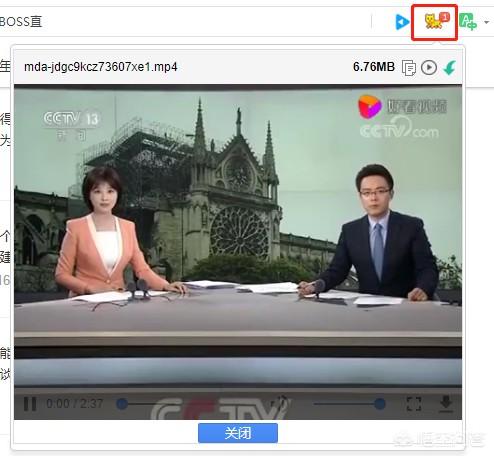The width and height of the screenshot is (494, 456).
Task: Adjust the volume slider knob
Action: [379, 404]
